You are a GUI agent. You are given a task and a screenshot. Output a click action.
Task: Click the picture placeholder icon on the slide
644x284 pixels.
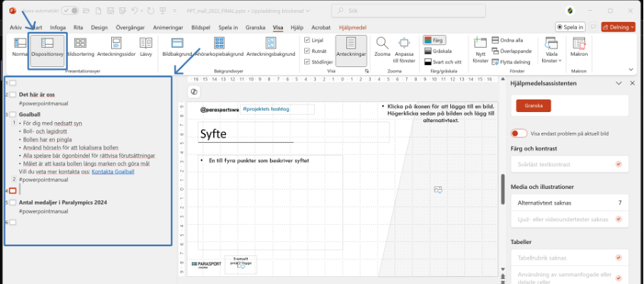point(438,189)
